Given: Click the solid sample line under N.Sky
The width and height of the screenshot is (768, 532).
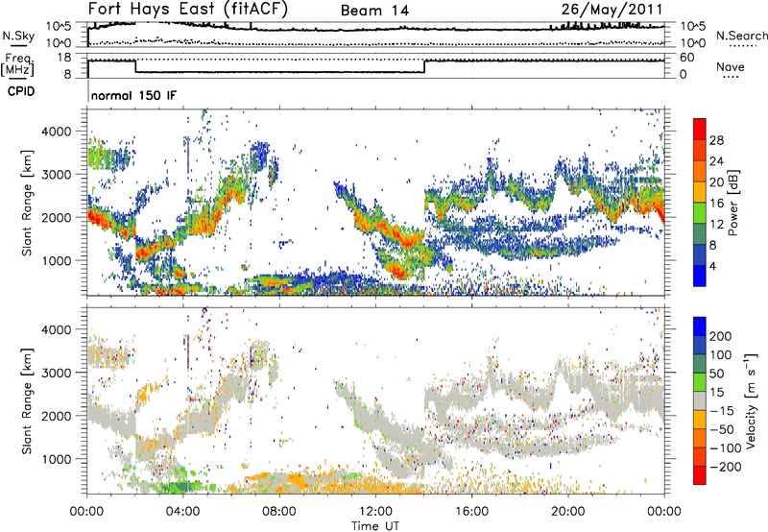Looking at the screenshot, I should (17, 45).
